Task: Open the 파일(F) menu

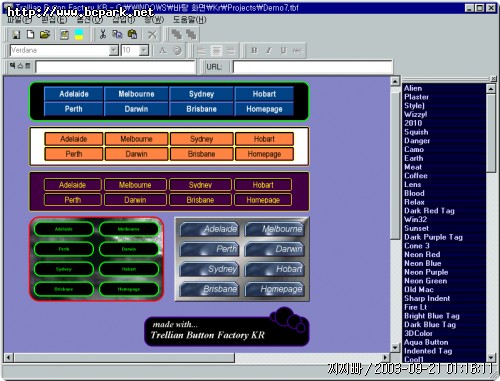Action: 19,20
